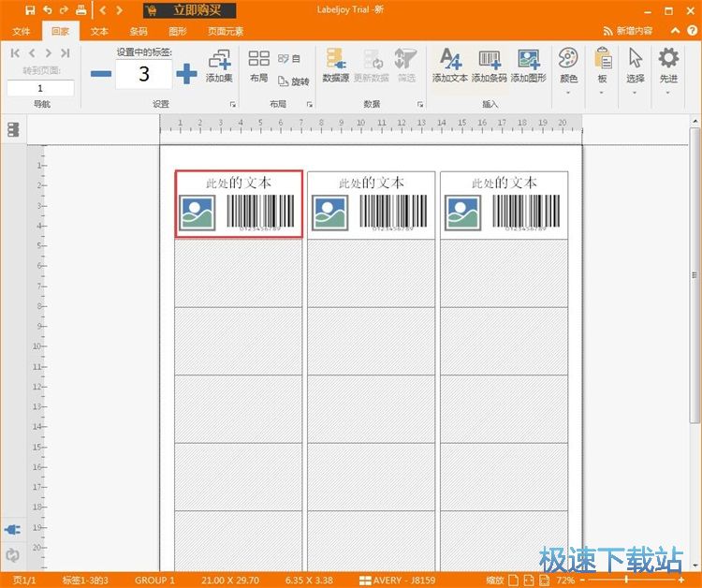This screenshot has width=702, height=588.
Task: Expand the 布局 group dialog launcher
Action: [310, 104]
